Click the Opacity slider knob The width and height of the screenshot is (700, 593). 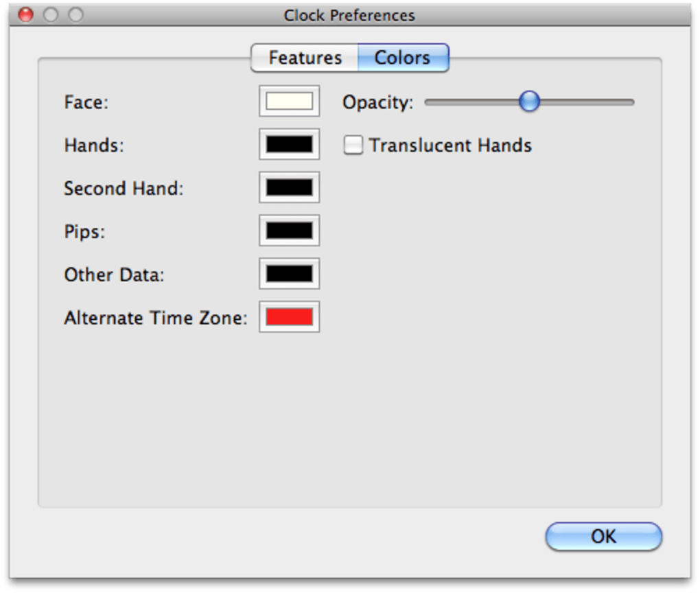(529, 102)
